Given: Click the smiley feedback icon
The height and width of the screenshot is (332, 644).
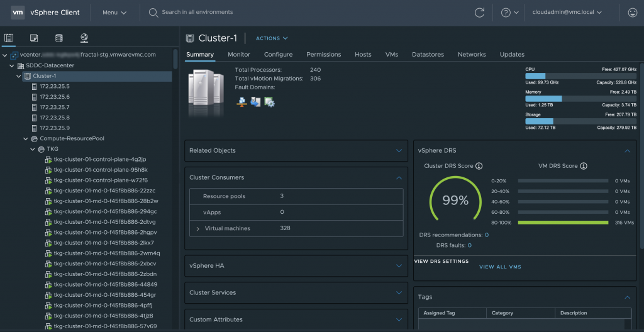Looking at the screenshot, I should tap(632, 13).
